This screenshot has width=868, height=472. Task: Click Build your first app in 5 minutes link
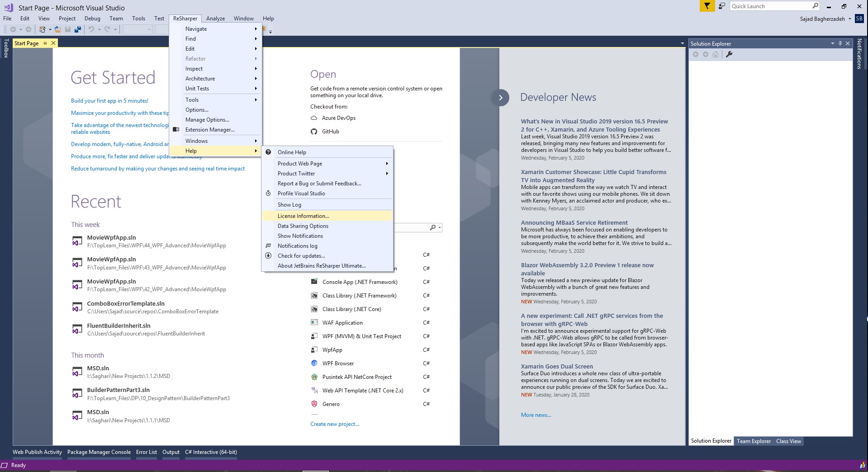109,101
